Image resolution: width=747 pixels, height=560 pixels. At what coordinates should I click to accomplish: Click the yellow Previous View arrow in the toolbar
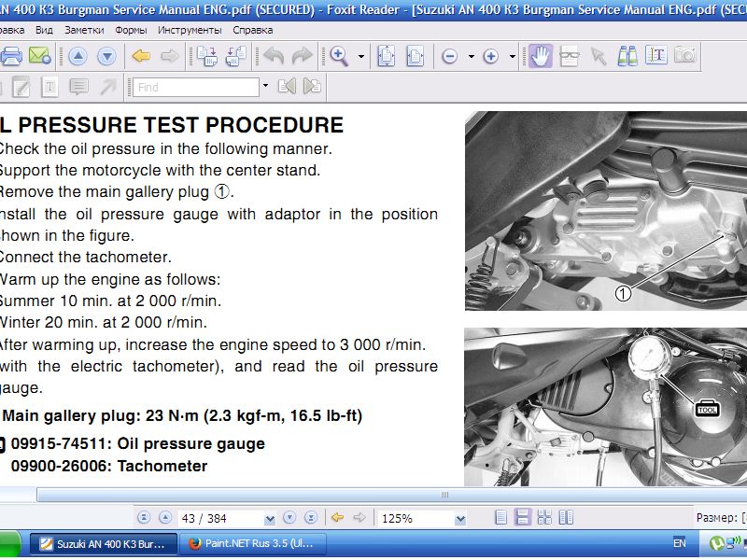(x=141, y=56)
